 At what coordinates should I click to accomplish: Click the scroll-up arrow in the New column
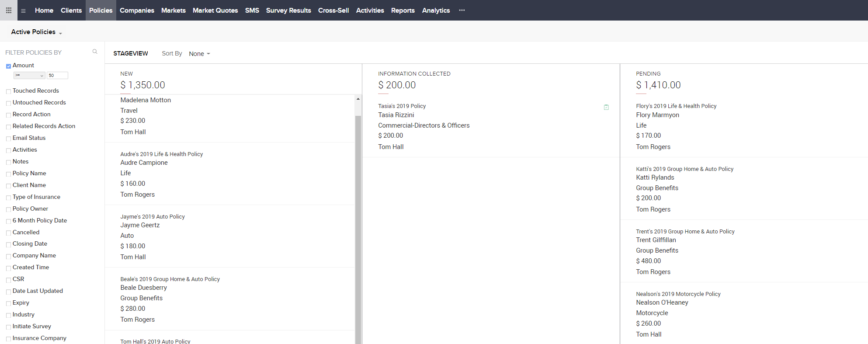[x=358, y=99]
